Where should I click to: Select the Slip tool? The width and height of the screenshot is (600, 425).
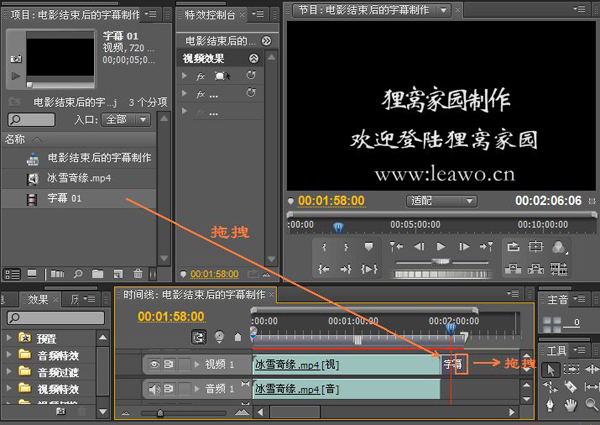pos(592,387)
